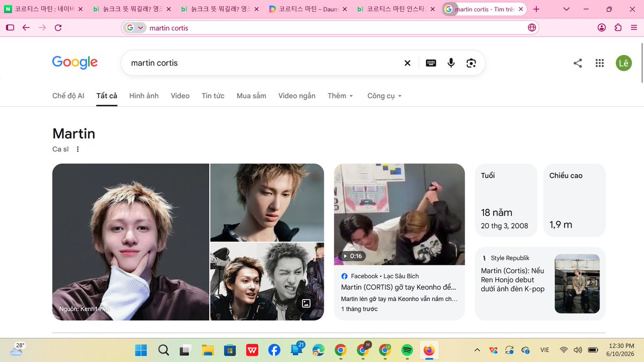Open the search engine selector in address bar
Image resolution: width=644 pixels, height=362 pixels.
click(x=135, y=28)
